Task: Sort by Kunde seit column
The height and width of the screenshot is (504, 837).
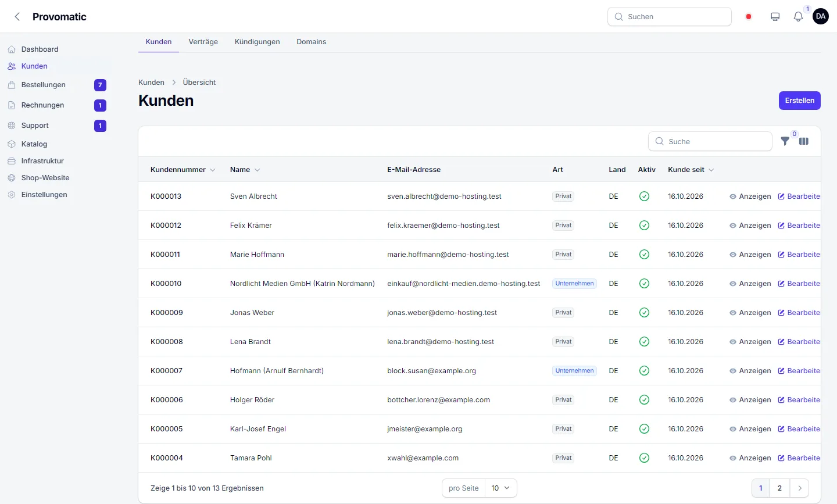Action: pyautogui.click(x=691, y=170)
